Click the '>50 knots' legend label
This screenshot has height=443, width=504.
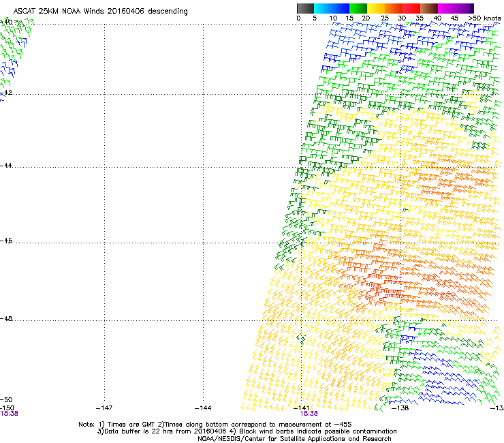click(x=484, y=18)
